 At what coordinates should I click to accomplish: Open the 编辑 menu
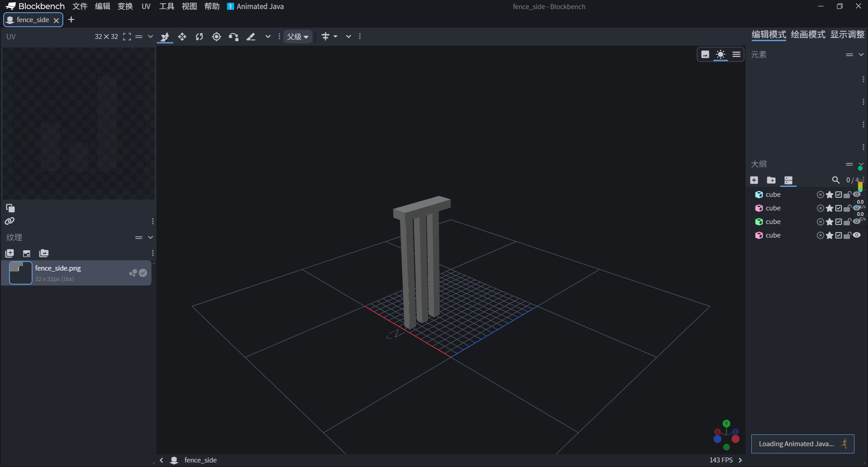[x=103, y=6]
